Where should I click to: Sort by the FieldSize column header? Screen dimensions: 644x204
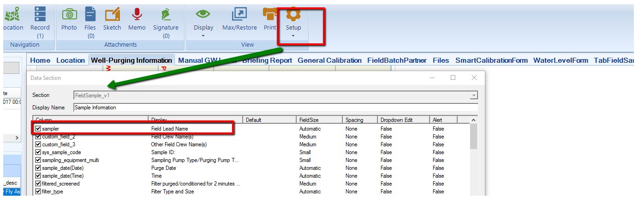pos(319,120)
